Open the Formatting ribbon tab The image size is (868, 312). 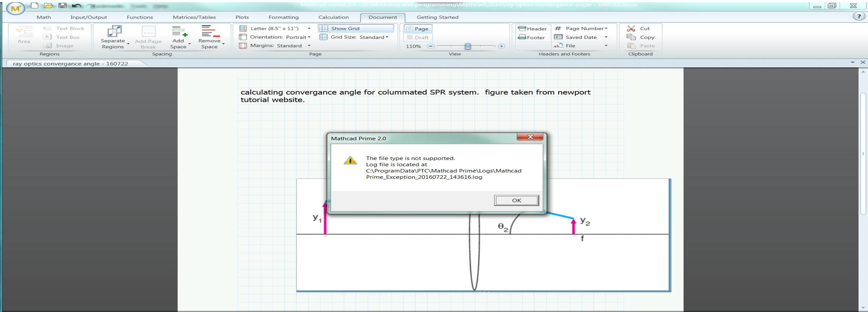pyautogui.click(x=283, y=17)
